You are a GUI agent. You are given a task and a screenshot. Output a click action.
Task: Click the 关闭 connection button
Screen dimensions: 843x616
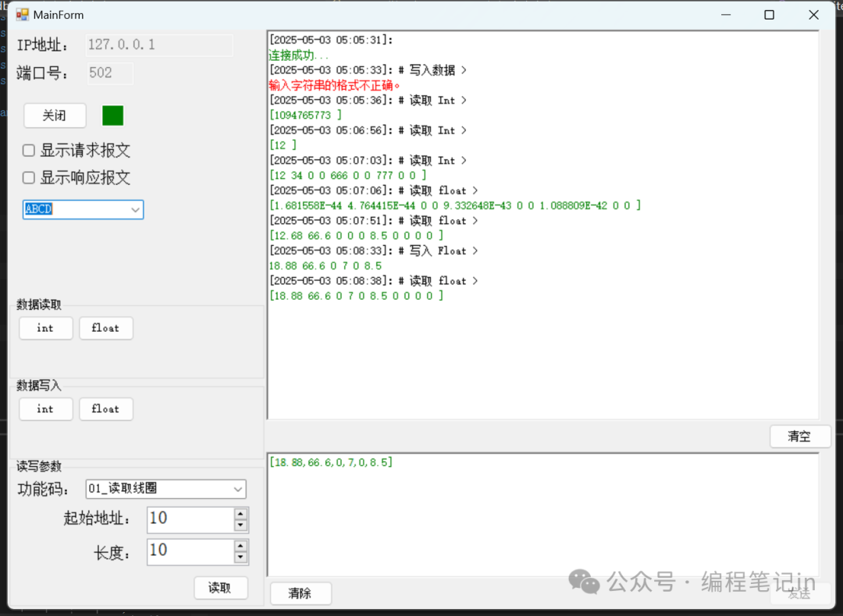[x=55, y=116]
